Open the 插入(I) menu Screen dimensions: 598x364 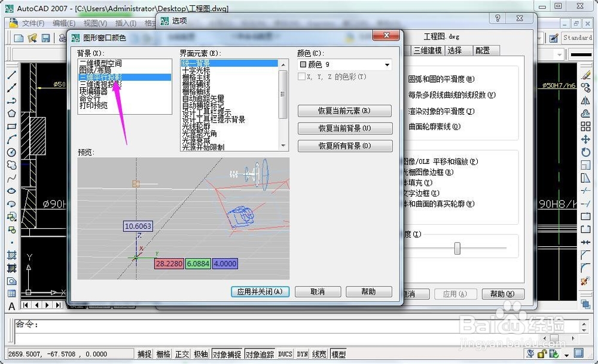(x=126, y=23)
